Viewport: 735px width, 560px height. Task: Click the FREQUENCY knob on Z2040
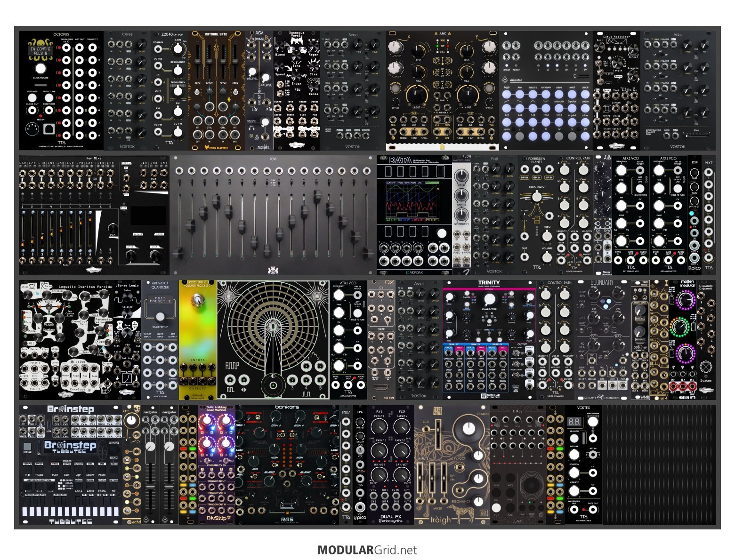[178, 91]
